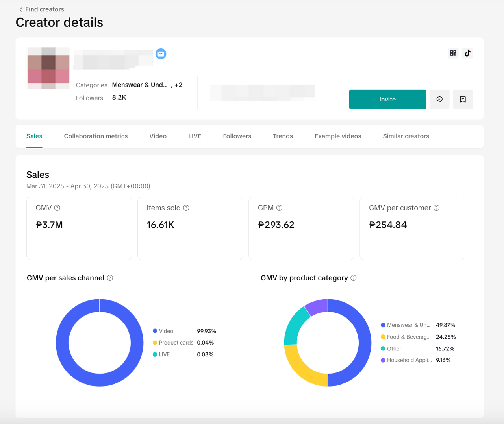504x424 pixels.
Task: Open the Followers tab
Action: [237, 136]
